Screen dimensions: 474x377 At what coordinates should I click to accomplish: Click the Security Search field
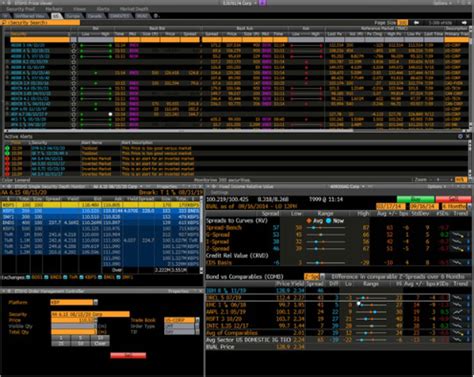41,22
